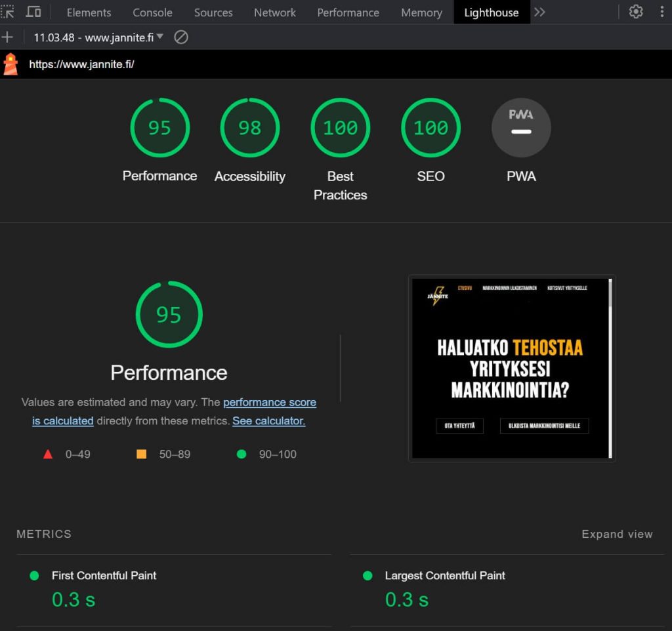Click the PWA badge gauge
This screenshot has height=631, width=672.
[x=521, y=128]
